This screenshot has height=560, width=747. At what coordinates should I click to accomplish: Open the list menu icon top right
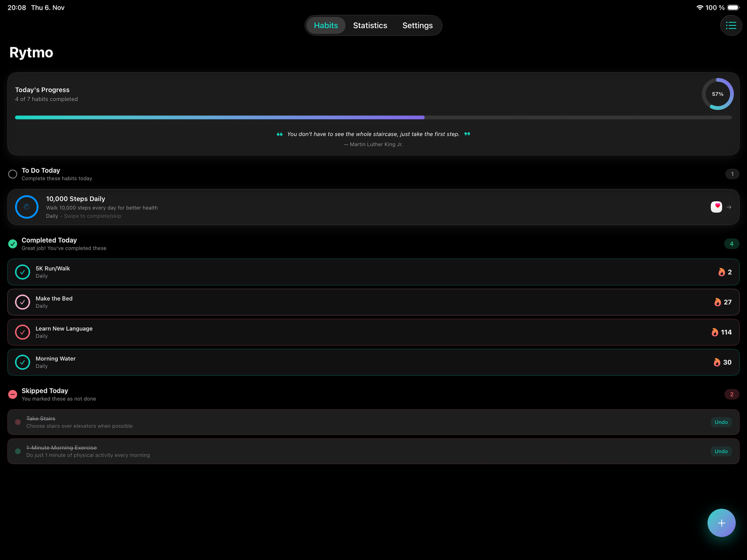click(x=731, y=25)
